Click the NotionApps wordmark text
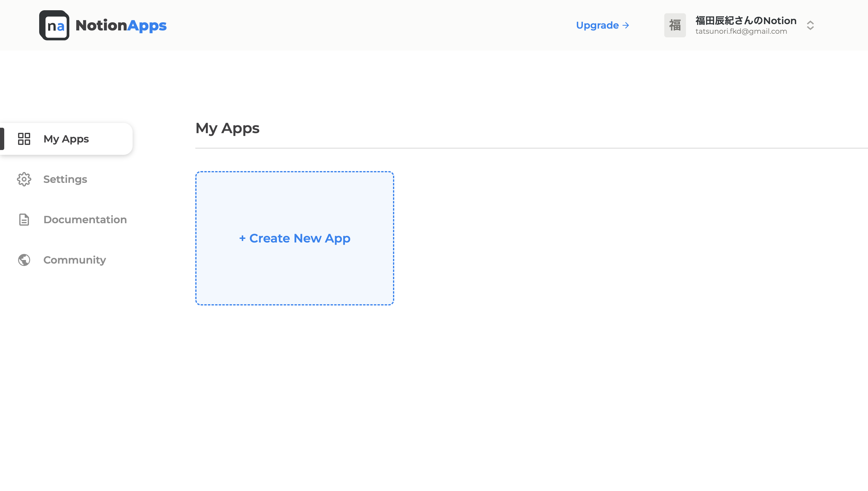The height and width of the screenshot is (491, 868). tap(121, 25)
